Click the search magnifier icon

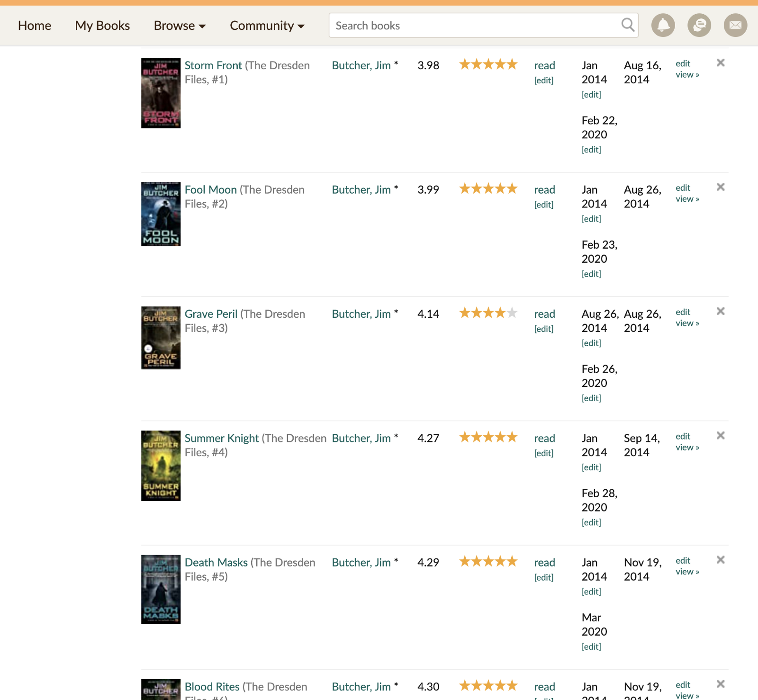tap(628, 25)
